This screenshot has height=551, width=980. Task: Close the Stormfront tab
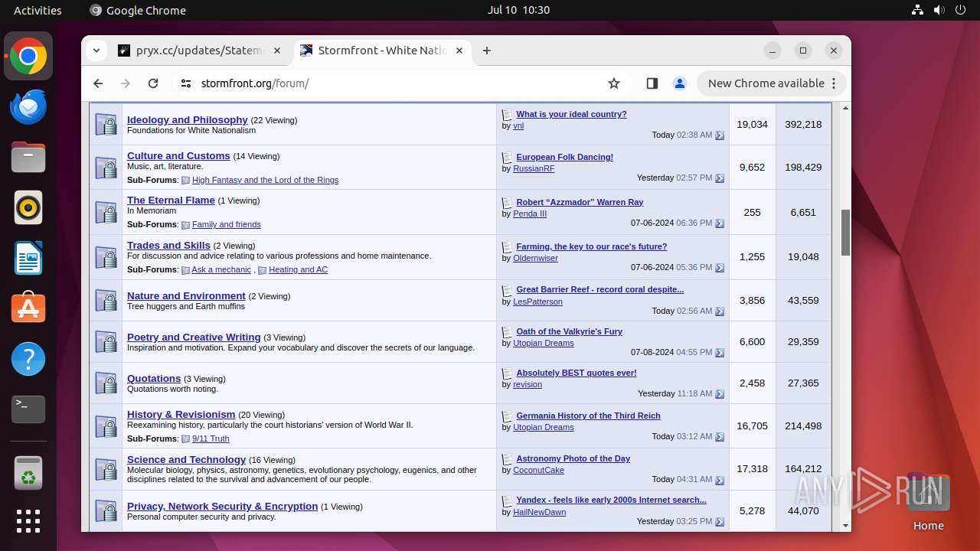(x=459, y=51)
